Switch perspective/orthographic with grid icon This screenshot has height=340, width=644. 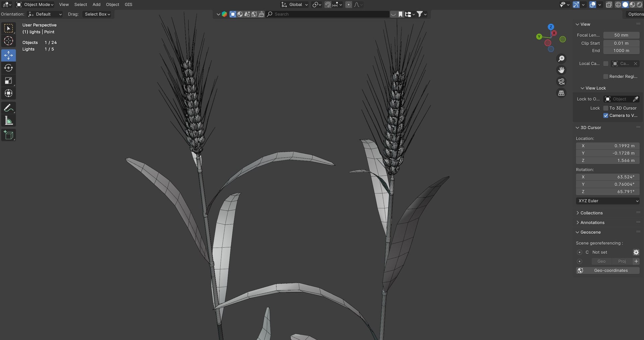[561, 93]
